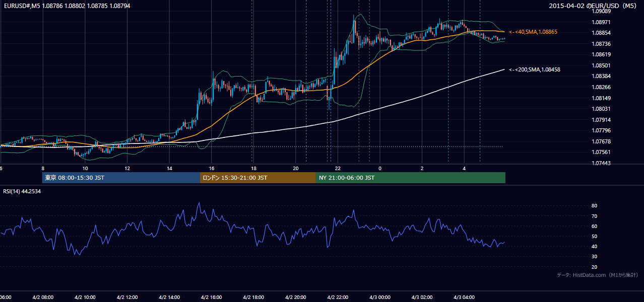
Task: Open the HistData.com data source credit
Action: (x=597, y=275)
